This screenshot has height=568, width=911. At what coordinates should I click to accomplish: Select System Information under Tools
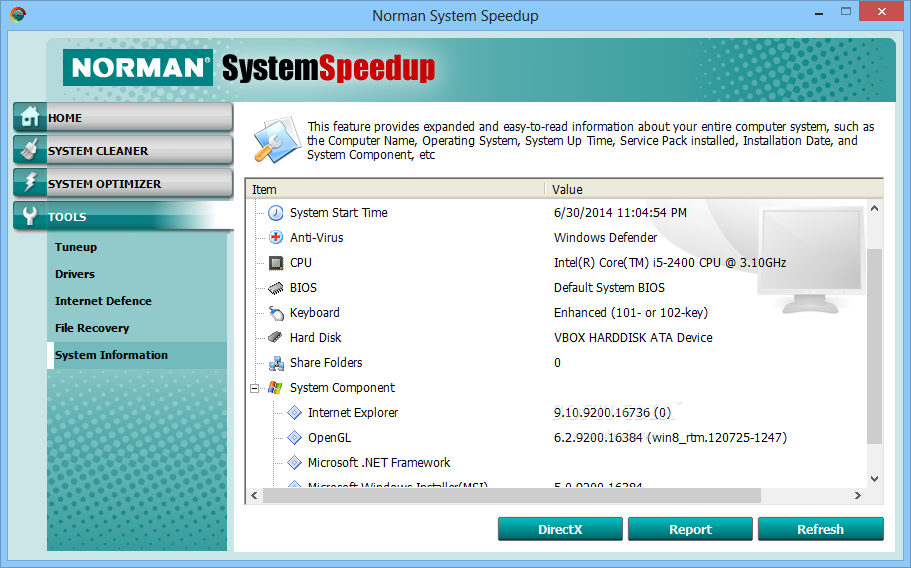137,355
